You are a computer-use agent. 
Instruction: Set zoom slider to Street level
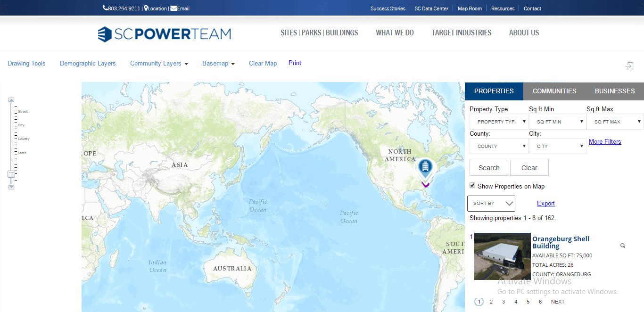[x=23, y=112]
